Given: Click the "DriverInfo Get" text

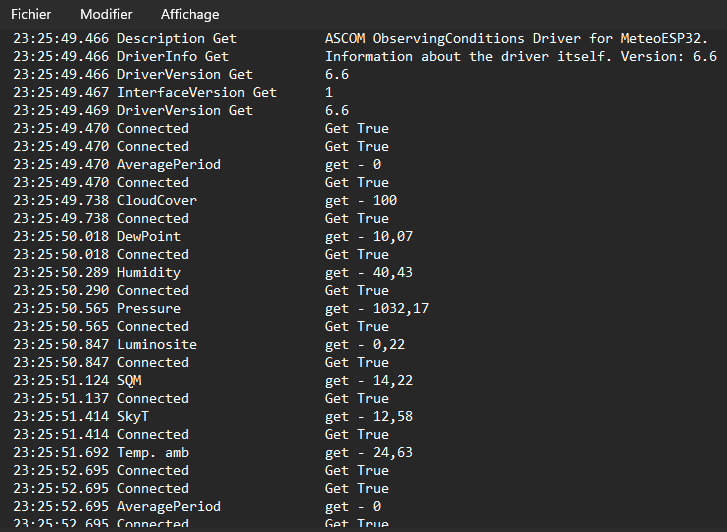Looking at the screenshot, I should [172, 56].
